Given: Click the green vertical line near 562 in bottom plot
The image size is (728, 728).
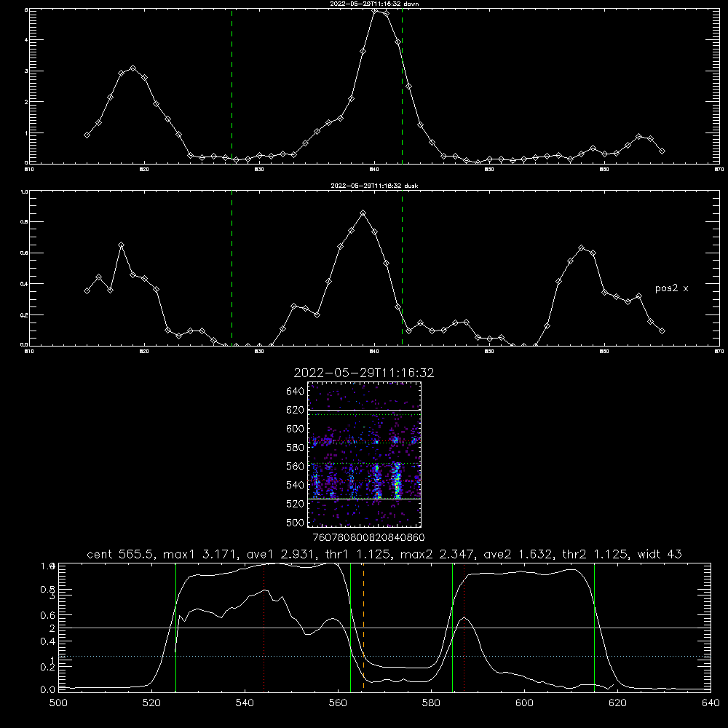Looking at the screenshot, I should [x=351, y=628].
